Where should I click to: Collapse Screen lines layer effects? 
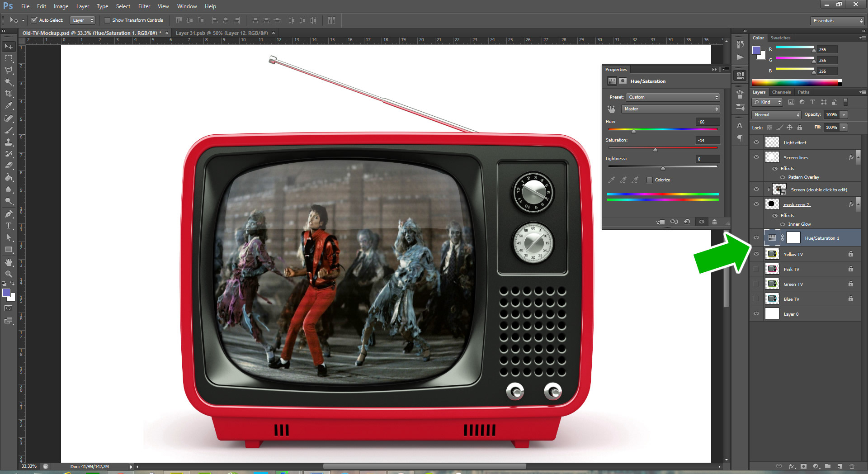(858, 157)
